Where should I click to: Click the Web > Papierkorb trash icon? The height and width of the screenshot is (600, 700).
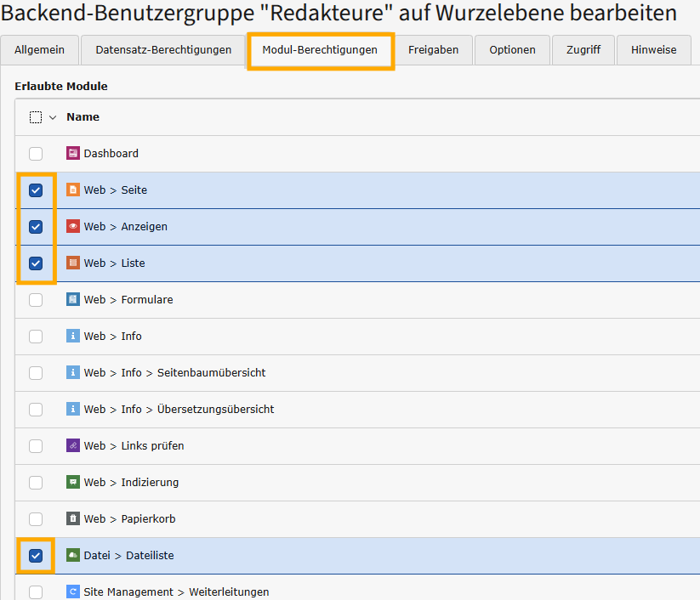pyautogui.click(x=73, y=519)
